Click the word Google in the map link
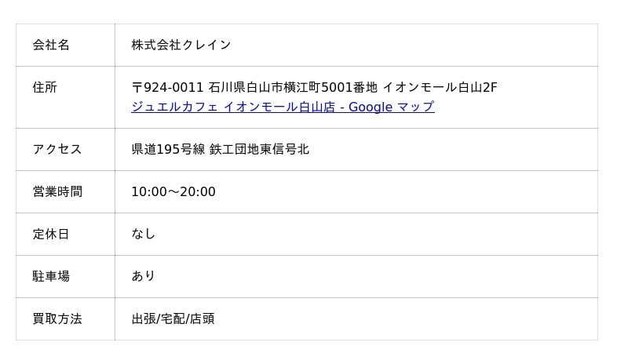This screenshot has width=628, height=364. point(371,107)
